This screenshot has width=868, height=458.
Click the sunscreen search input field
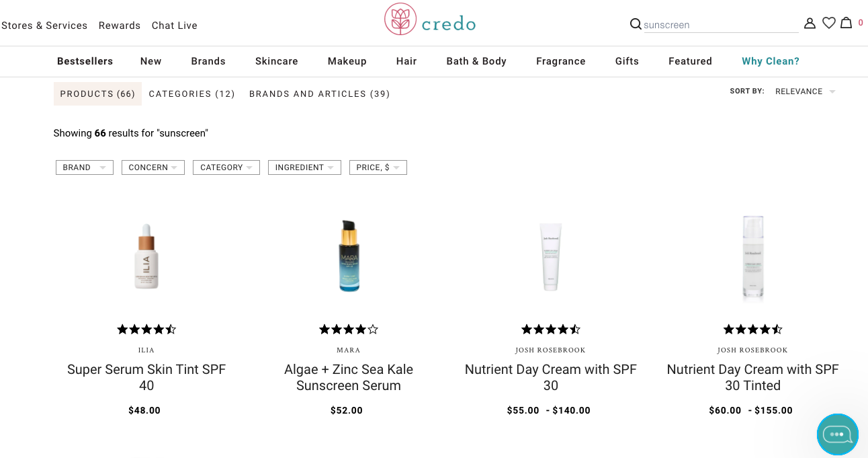(x=719, y=24)
